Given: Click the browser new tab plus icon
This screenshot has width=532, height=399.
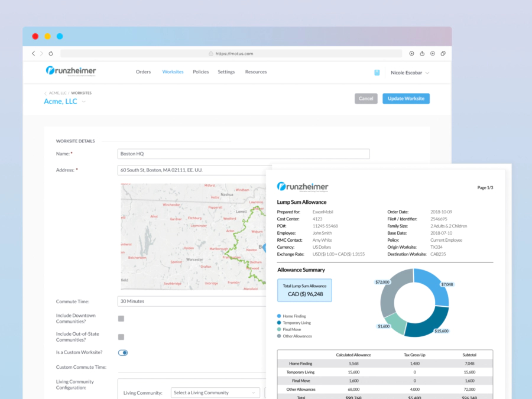Looking at the screenshot, I should point(433,53).
